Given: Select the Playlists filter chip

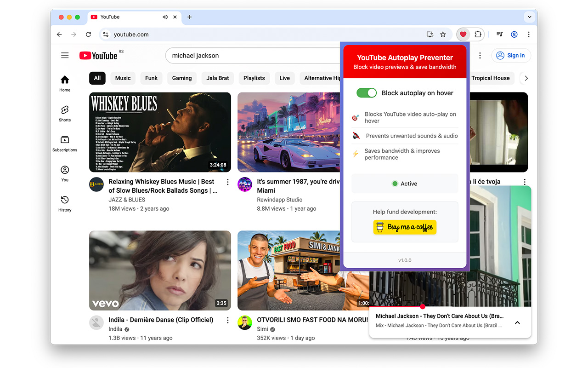Looking at the screenshot, I should (x=254, y=78).
